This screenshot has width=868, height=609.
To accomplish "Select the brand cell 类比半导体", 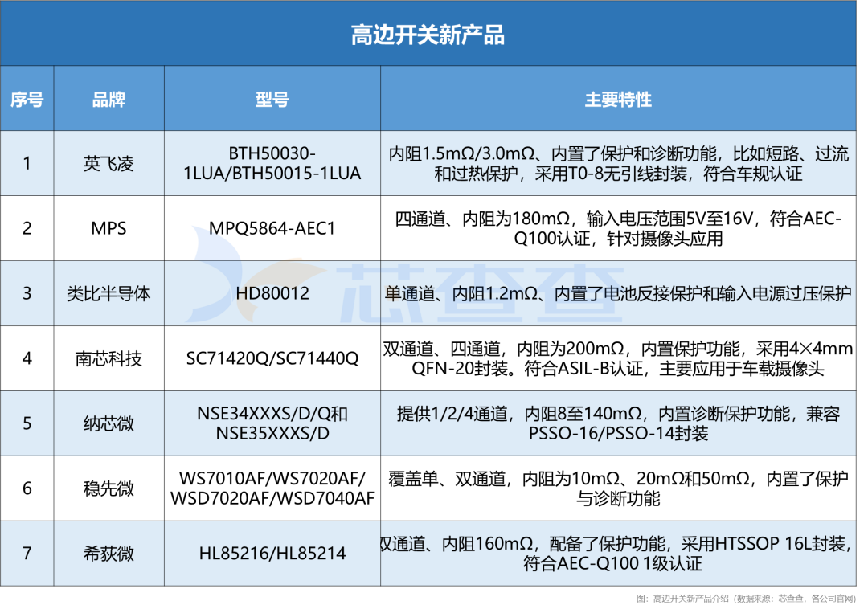I will [108, 294].
